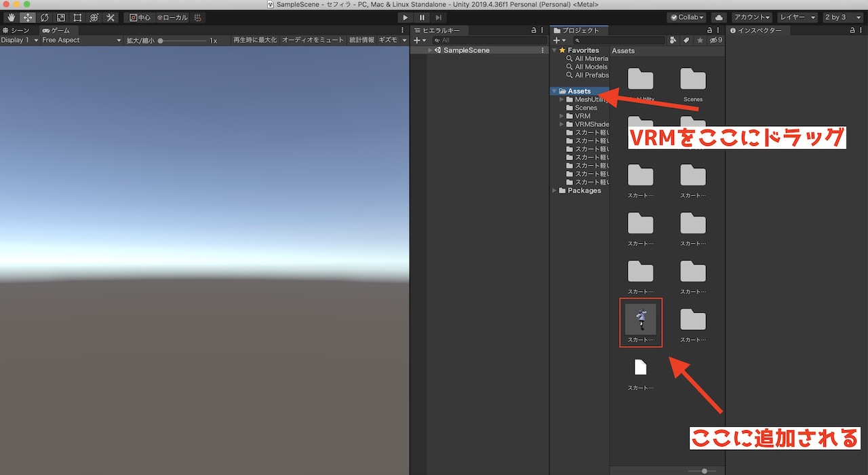The image size is (868, 475).
Task: Select the Hand tool in the toolbar
Action: [x=10, y=17]
